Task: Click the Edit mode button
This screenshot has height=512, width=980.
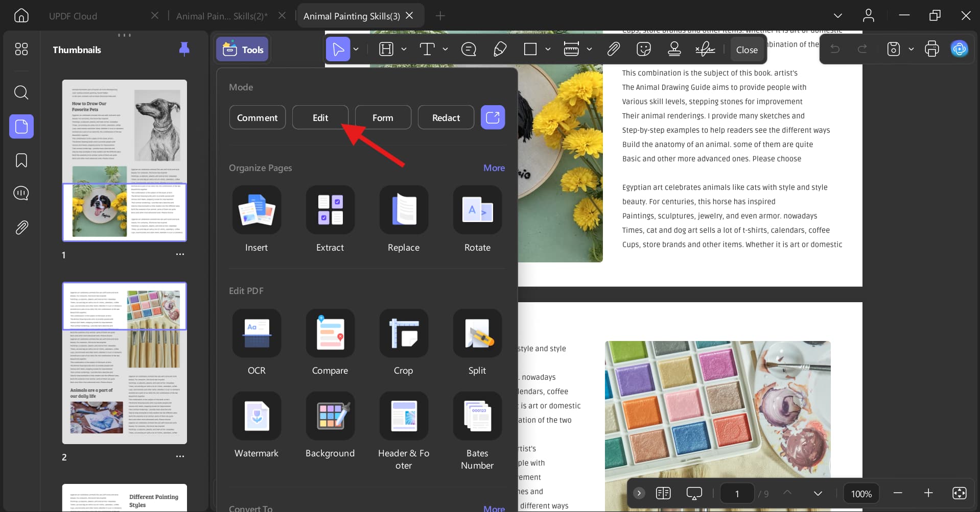Action: pyautogui.click(x=320, y=117)
